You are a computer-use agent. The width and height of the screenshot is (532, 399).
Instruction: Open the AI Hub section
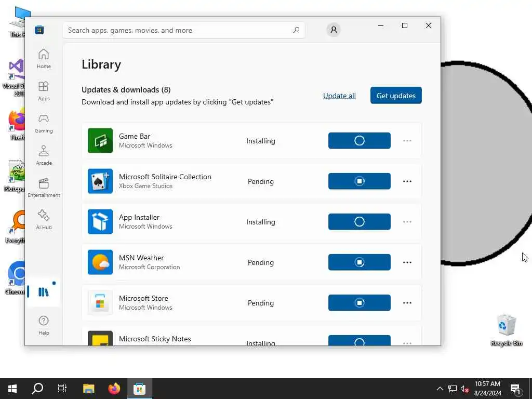[x=44, y=220]
